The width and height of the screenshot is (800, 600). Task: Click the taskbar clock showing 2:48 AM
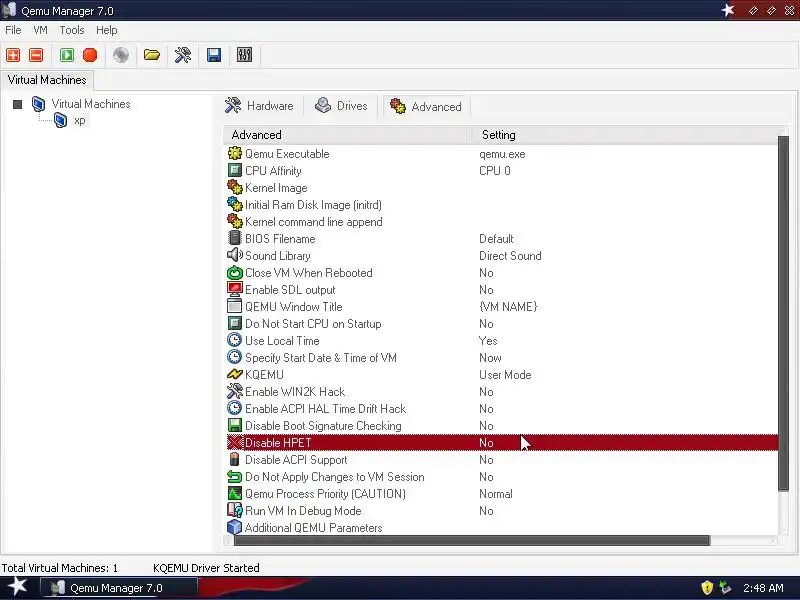[x=763, y=588]
